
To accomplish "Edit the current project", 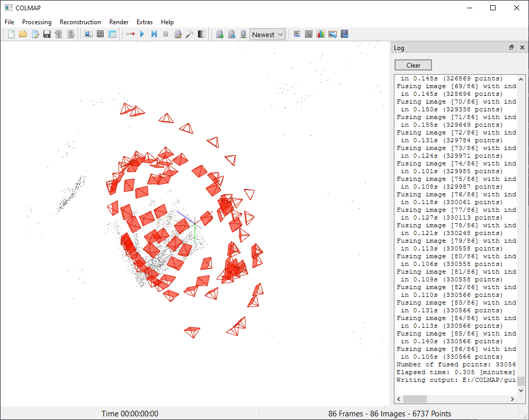I will [x=35, y=33].
